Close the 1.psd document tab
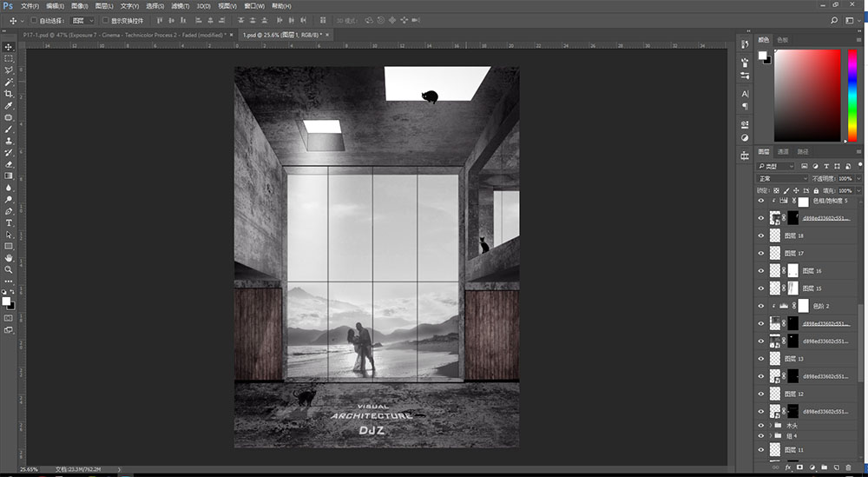The image size is (868, 477). [x=327, y=35]
